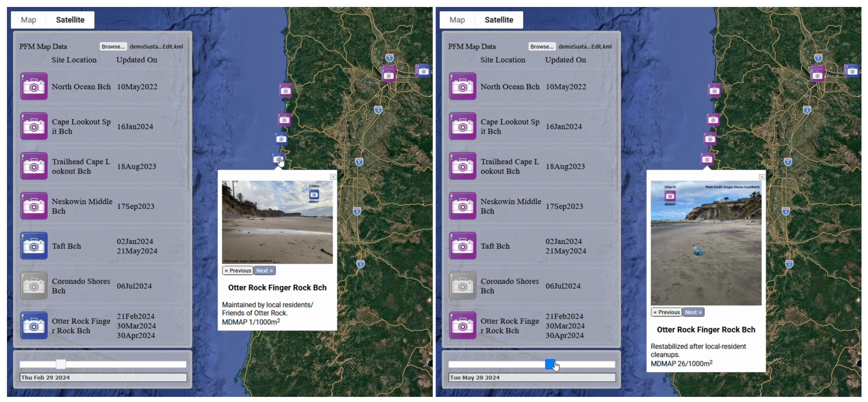Choose Trailhead Cape Lookout camera icon in left panel
The height and width of the screenshot is (402, 868).
(34, 166)
